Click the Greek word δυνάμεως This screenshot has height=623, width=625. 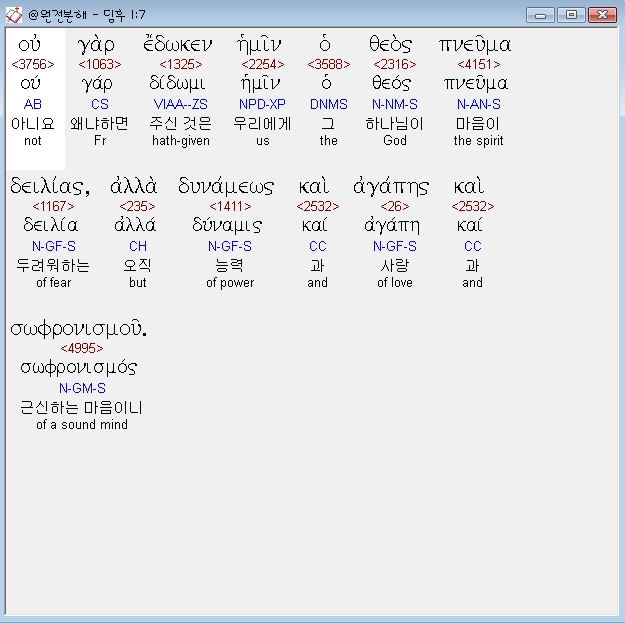(x=226, y=187)
